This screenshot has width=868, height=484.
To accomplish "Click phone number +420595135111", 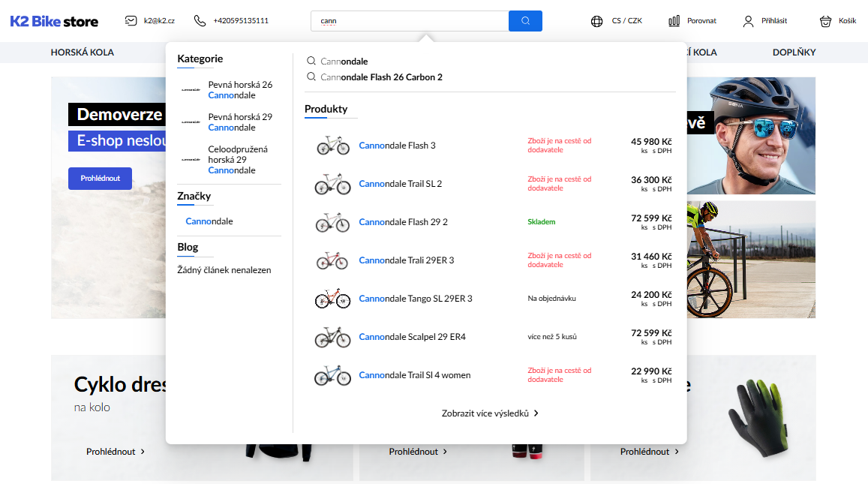I will tap(241, 21).
